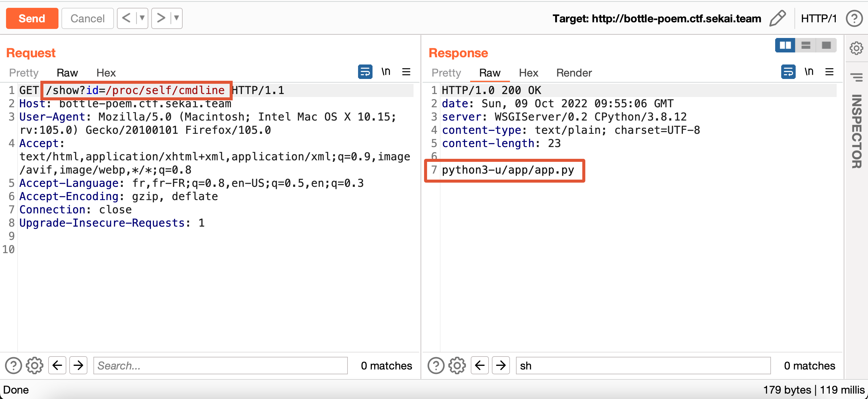The image size is (868, 399).
Task: Open Response viewer hamburger menu
Action: [829, 71]
